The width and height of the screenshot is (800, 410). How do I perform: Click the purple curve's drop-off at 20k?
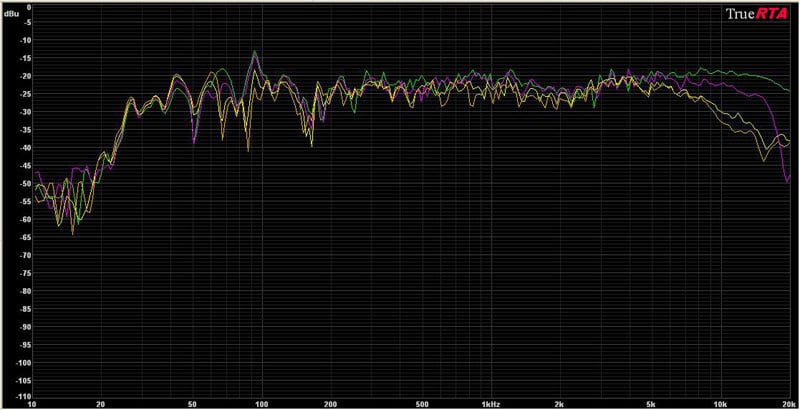tap(786, 180)
